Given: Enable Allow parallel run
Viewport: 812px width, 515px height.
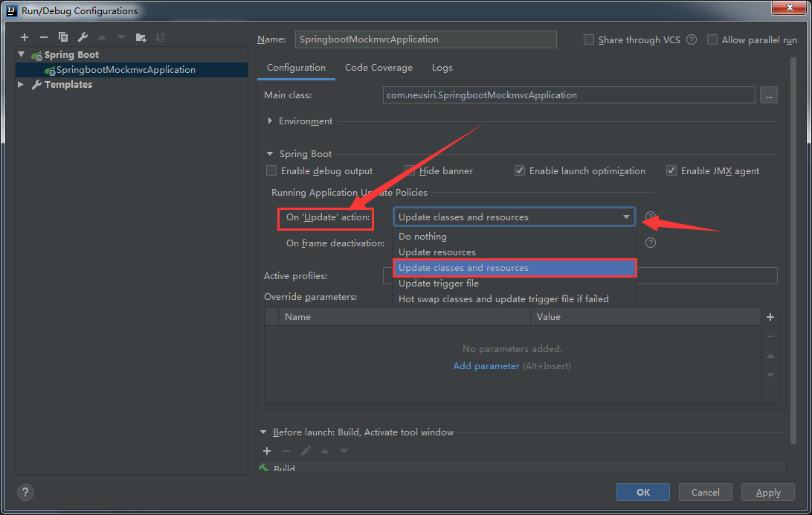Looking at the screenshot, I should (712, 40).
